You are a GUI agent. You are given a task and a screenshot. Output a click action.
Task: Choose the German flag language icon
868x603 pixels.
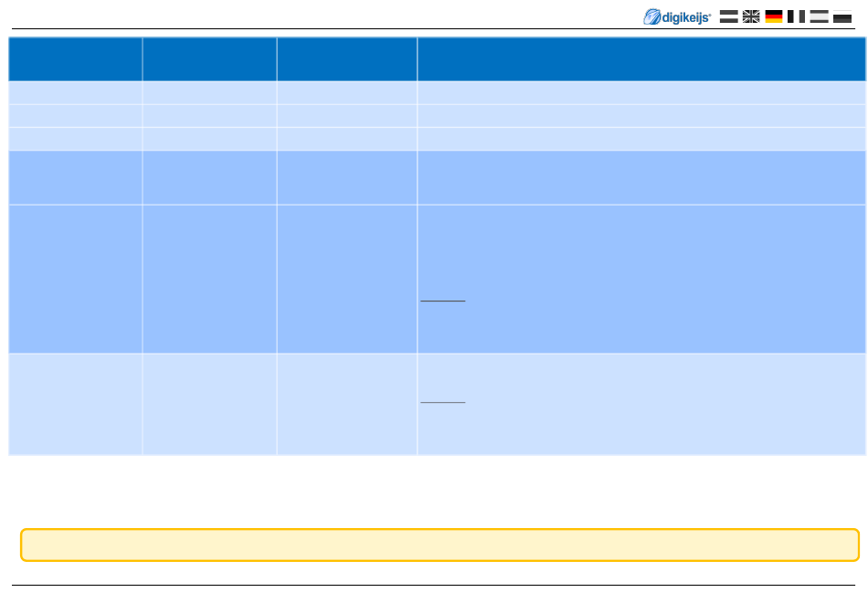(774, 16)
